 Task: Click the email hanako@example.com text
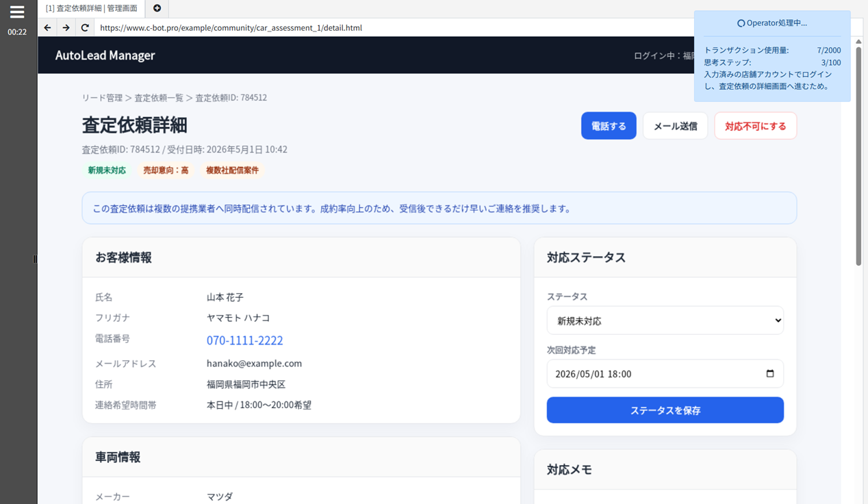coord(254,364)
